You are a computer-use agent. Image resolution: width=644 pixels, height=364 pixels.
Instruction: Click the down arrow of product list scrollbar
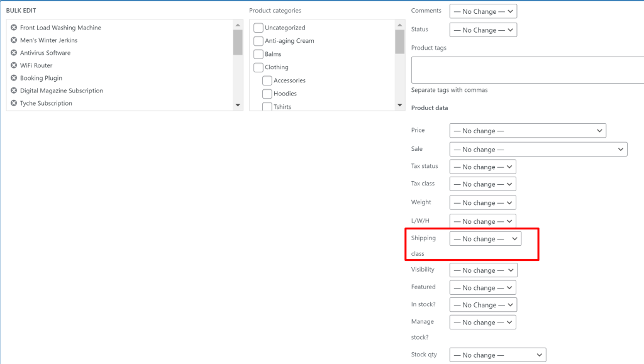(x=238, y=105)
